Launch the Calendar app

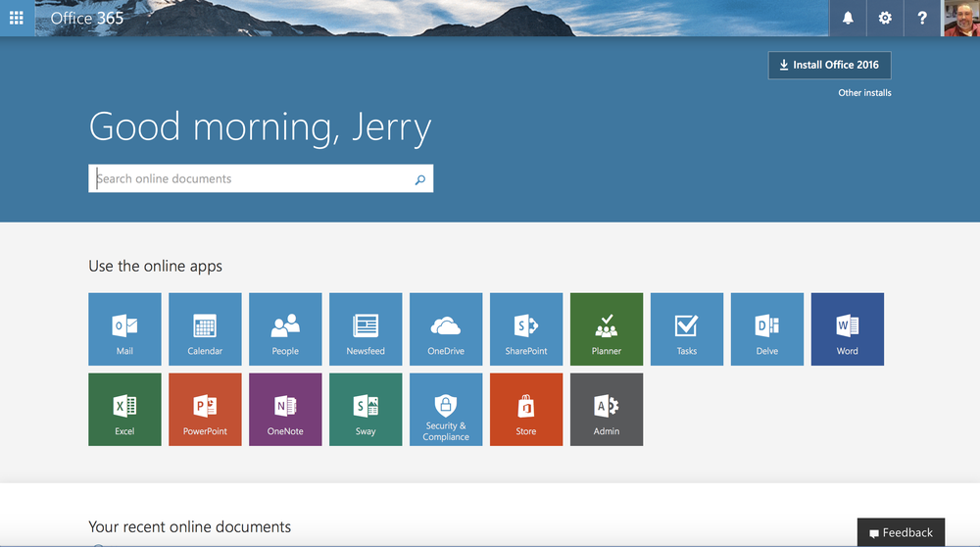point(205,329)
